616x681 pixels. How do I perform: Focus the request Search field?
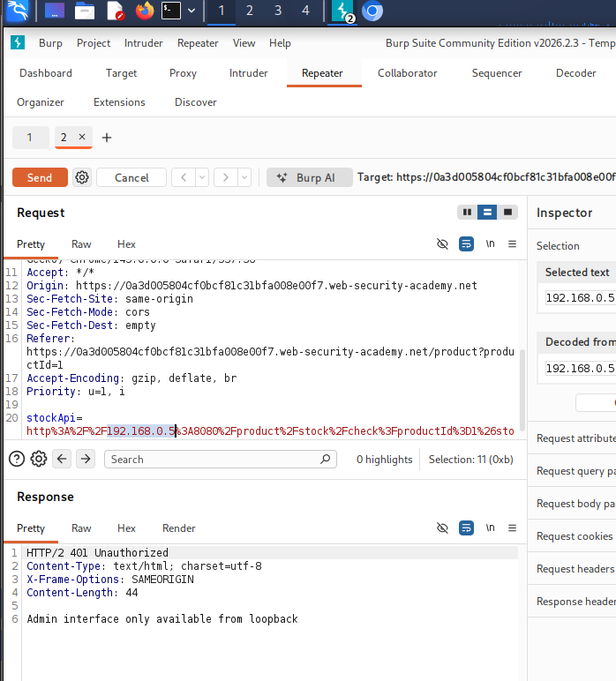[x=221, y=459]
